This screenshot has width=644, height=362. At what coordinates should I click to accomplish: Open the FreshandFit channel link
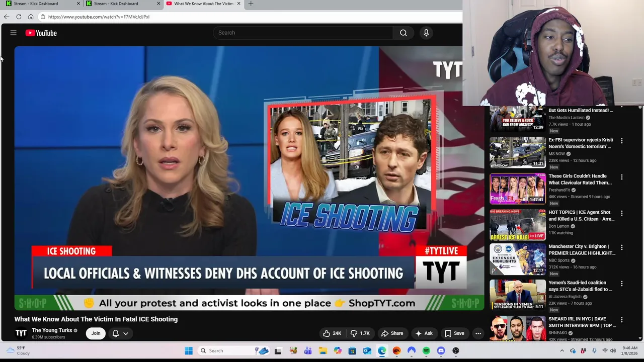click(x=559, y=190)
